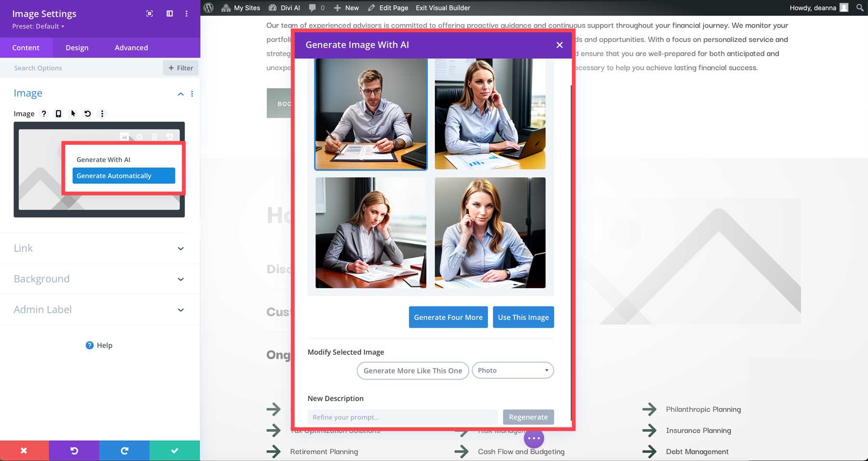Click the blue redo button at panel bottom
This screenshot has height=461, width=868.
click(124, 450)
